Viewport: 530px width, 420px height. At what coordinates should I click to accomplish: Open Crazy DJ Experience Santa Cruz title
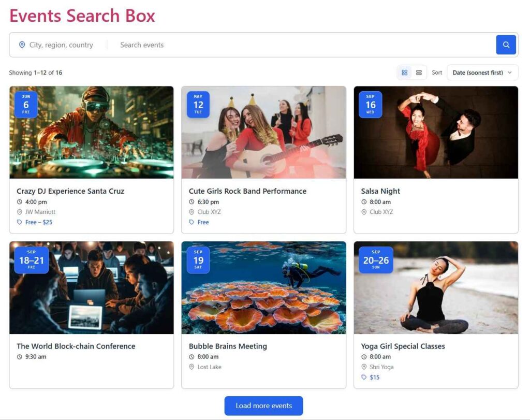[x=70, y=191]
